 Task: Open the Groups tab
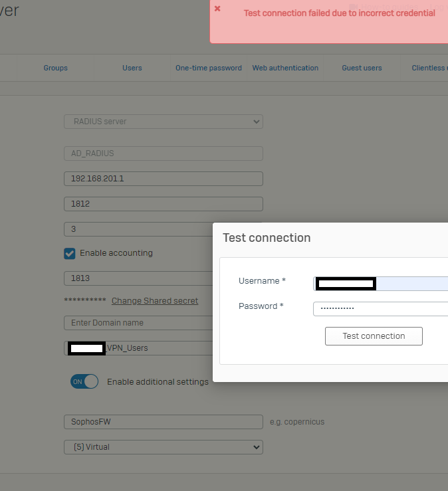point(55,68)
